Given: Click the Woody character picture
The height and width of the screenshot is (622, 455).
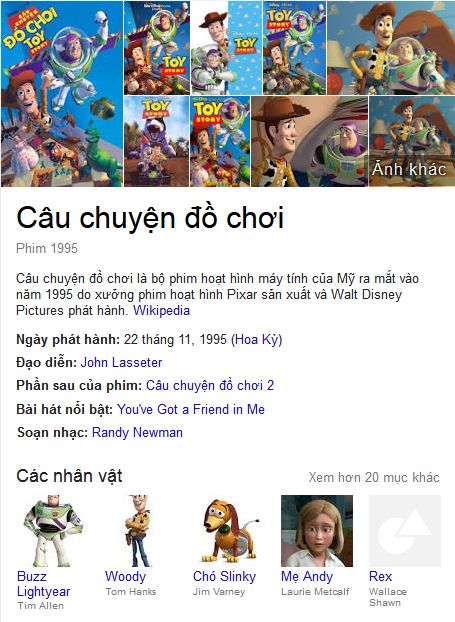Looking at the screenshot, I should (x=140, y=531).
